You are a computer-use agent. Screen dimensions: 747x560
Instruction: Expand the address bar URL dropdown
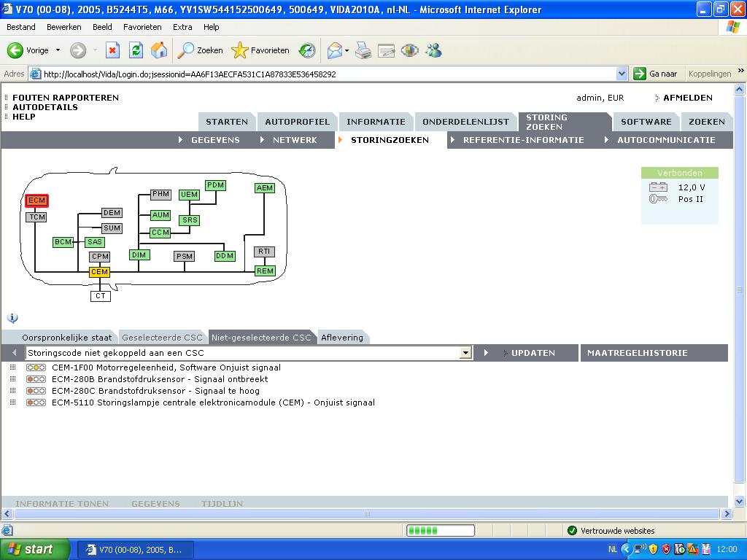[x=622, y=74]
